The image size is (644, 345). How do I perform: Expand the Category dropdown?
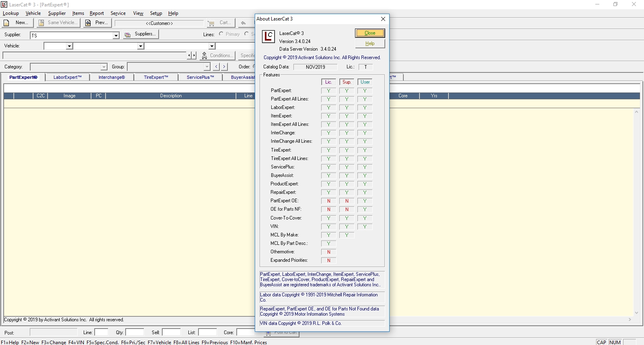click(x=104, y=67)
